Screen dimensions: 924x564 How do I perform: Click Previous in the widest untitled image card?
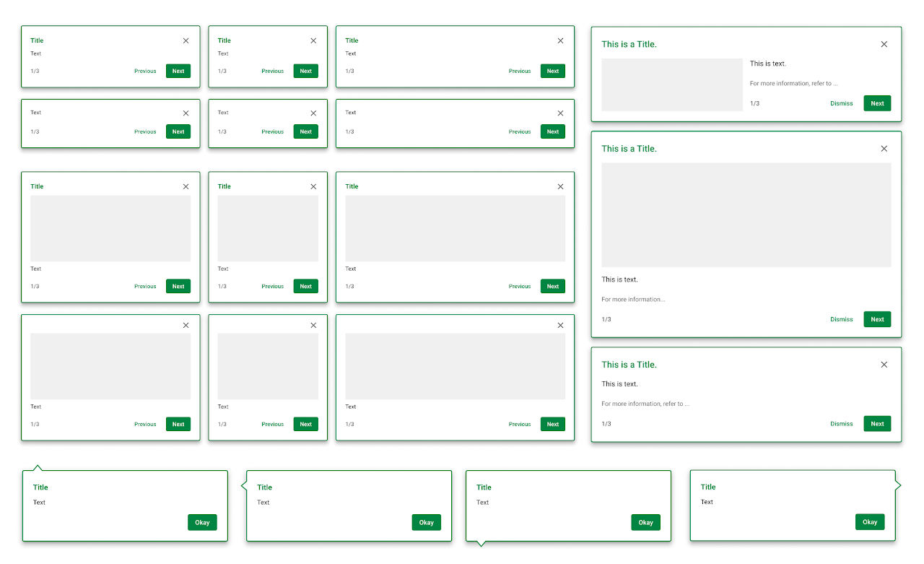[x=520, y=424]
